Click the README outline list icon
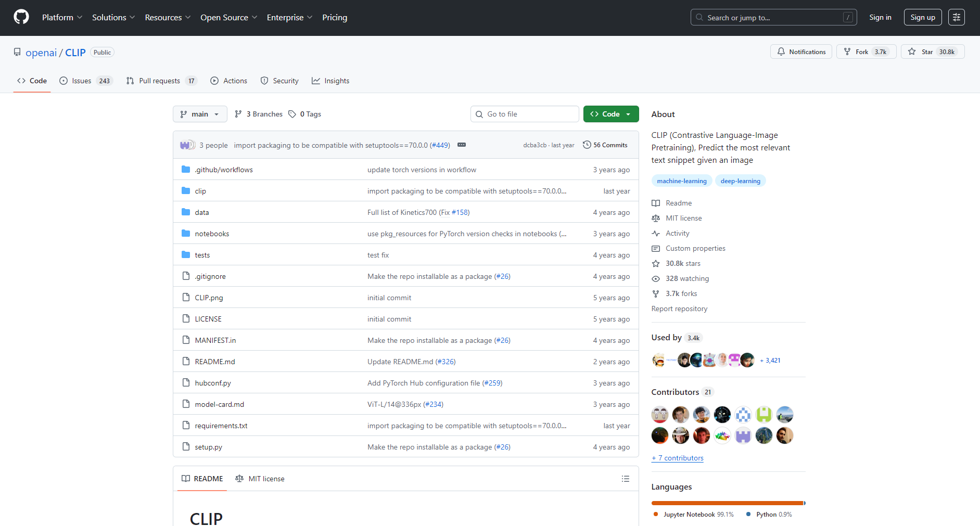The height and width of the screenshot is (526, 980). pos(626,479)
